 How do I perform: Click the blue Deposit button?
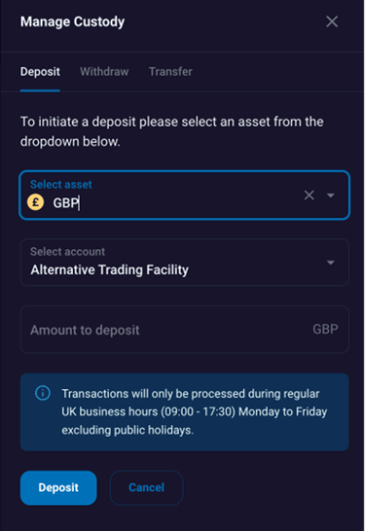pos(59,488)
